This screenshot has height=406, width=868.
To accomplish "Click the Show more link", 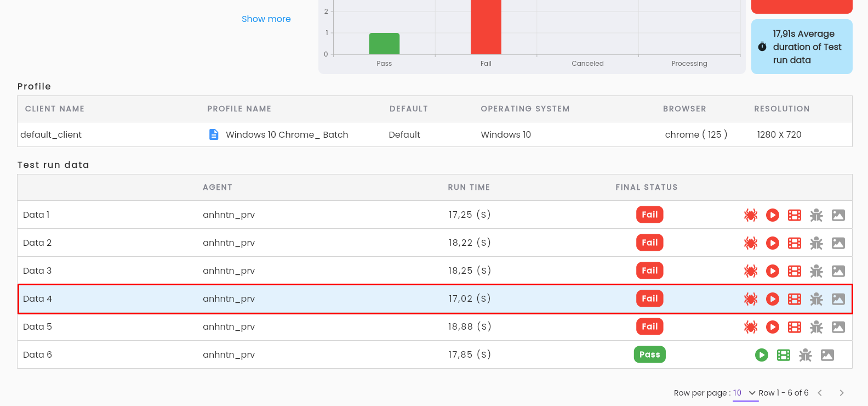I will coord(266,19).
